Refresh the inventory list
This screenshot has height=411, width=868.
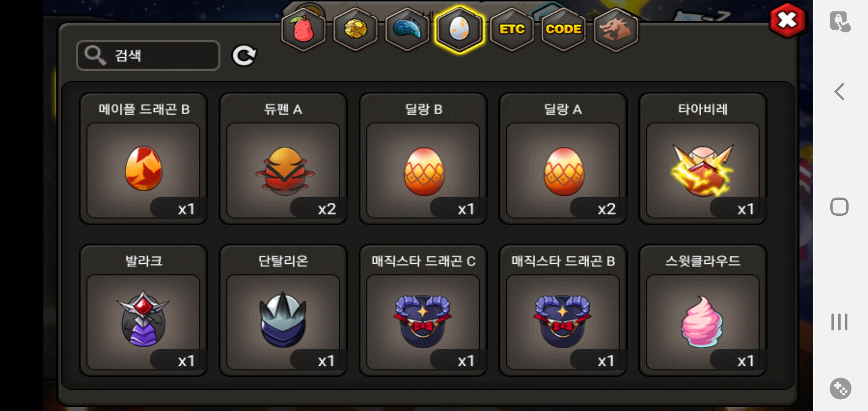[x=244, y=56]
